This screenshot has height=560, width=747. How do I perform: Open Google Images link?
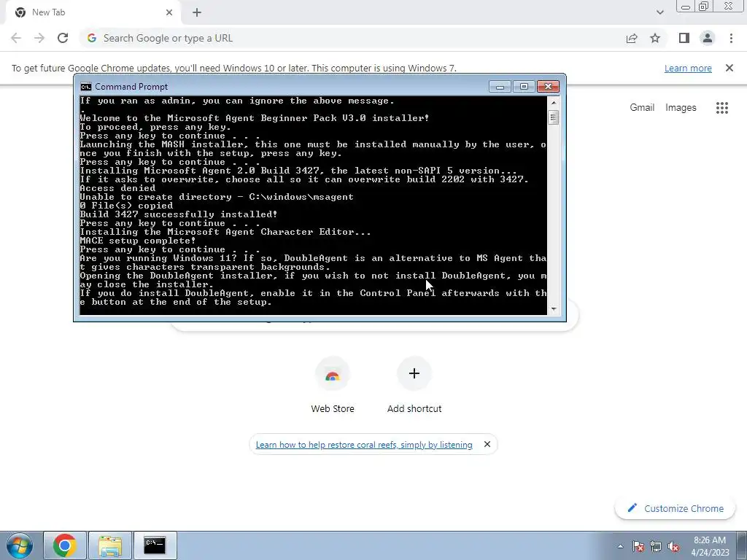681,108
